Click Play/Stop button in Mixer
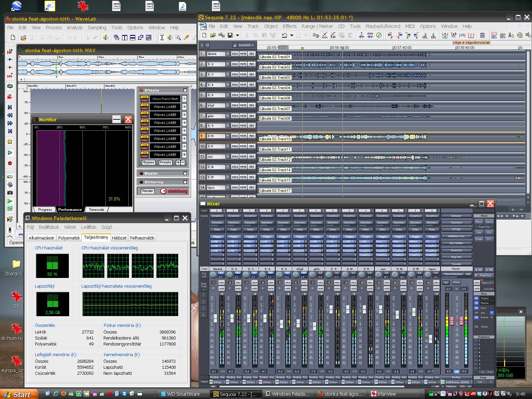The height and width of the screenshot is (399, 532). [x=484, y=275]
